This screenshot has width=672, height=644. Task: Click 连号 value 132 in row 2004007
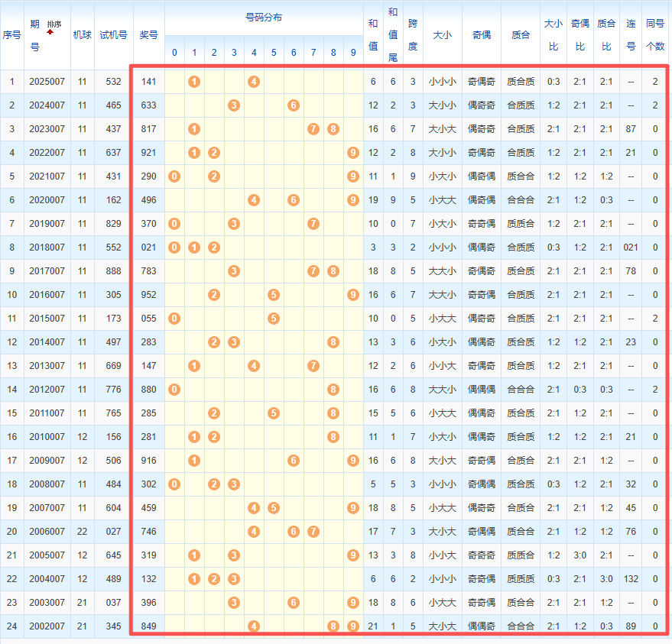coord(631,579)
